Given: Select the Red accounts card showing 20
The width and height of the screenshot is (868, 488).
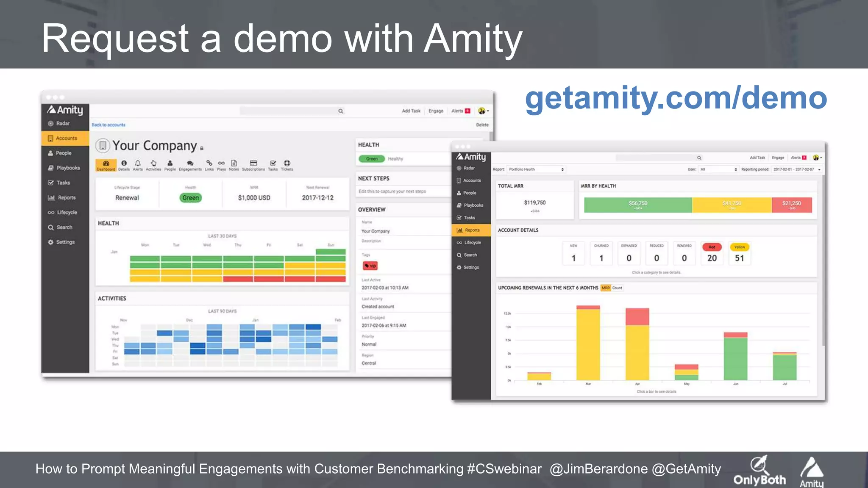Looking at the screenshot, I should pos(712,253).
